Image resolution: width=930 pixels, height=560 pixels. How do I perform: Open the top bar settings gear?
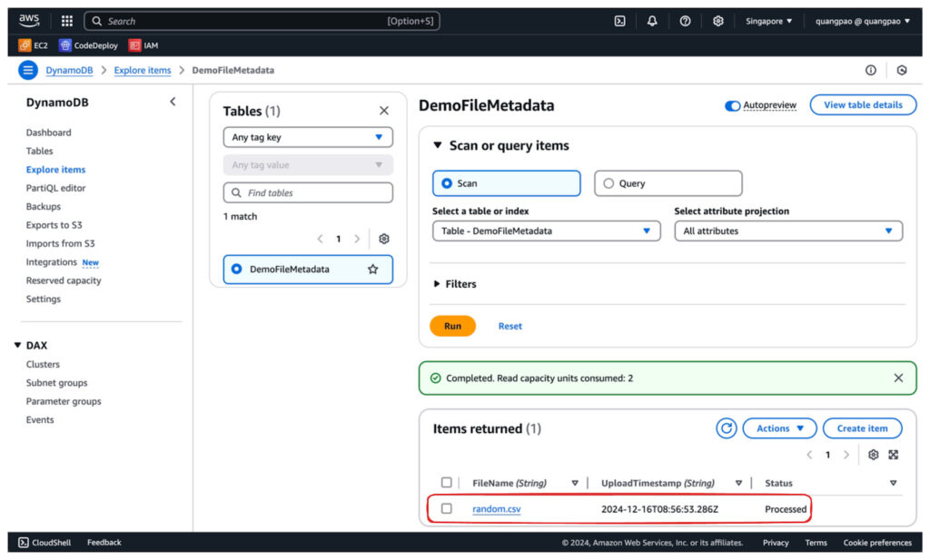pos(718,22)
